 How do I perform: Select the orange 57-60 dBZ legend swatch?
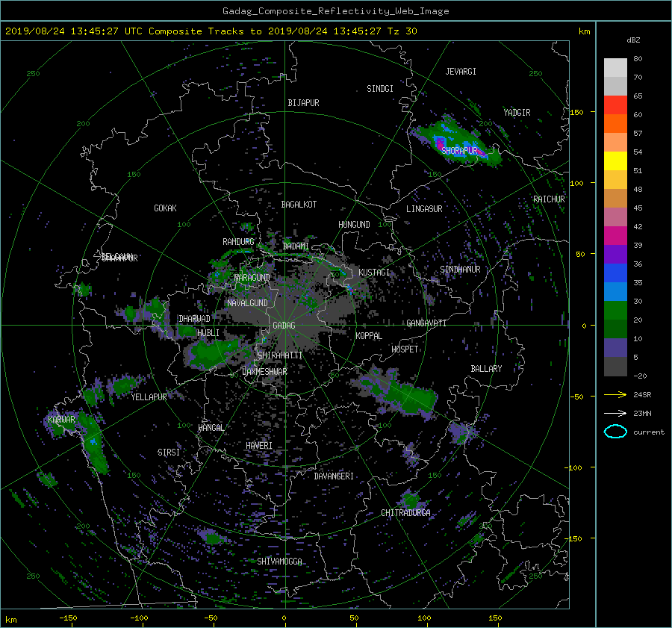pos(615,123)
